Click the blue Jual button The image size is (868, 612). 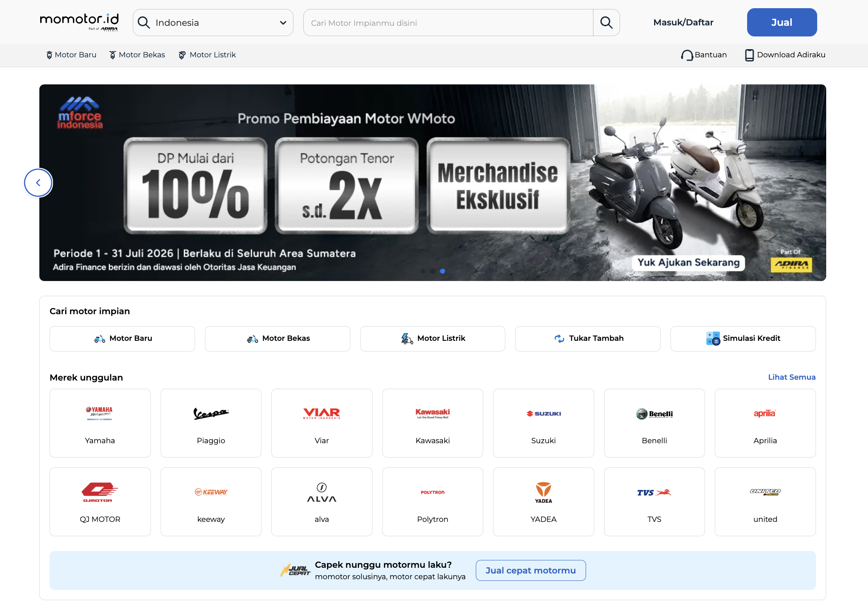[782, 23]
